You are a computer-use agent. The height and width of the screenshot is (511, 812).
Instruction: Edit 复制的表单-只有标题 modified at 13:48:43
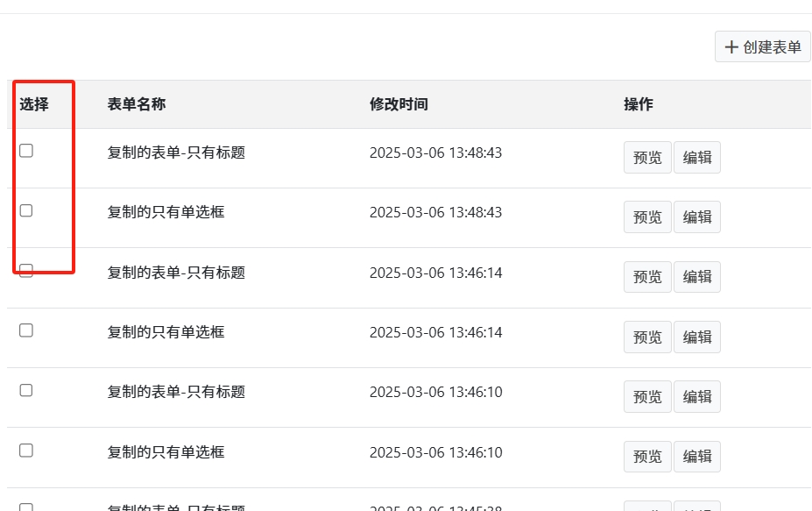[697, 158]
